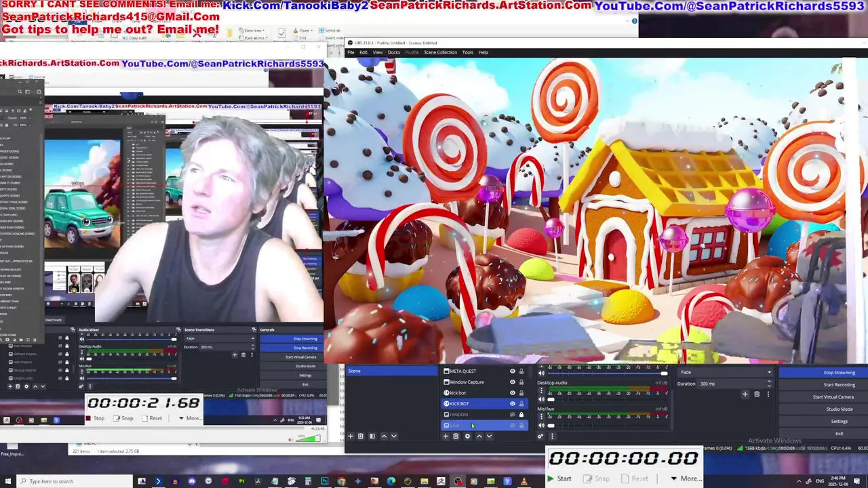Screen dimensions: 868x488
Task: Mute the Mic/Aux speaker icon
Action: (541, 425)
